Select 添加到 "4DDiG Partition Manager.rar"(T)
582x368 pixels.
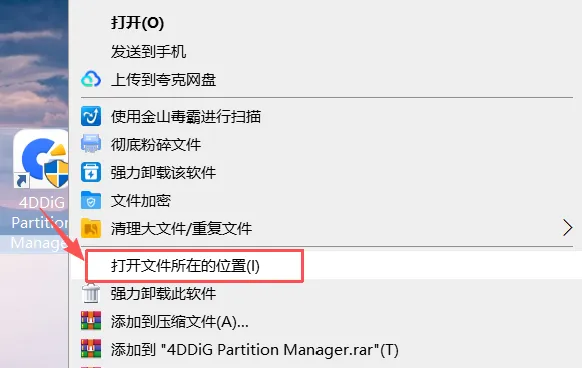tap(255, 349)
